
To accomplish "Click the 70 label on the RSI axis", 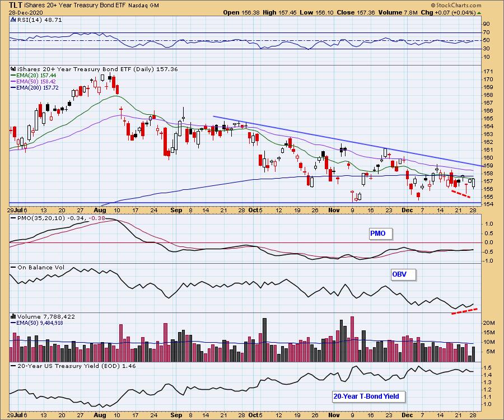I will coord(486,32).
